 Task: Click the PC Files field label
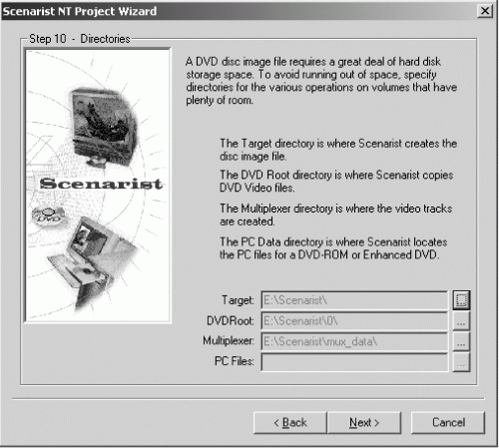click(x=235, y=361)
